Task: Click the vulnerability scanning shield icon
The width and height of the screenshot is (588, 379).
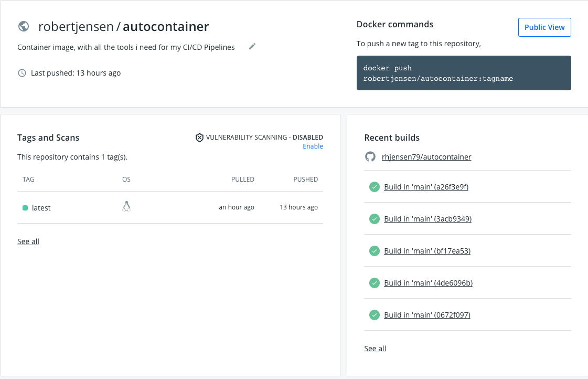Action: click(x=199, y=138)
